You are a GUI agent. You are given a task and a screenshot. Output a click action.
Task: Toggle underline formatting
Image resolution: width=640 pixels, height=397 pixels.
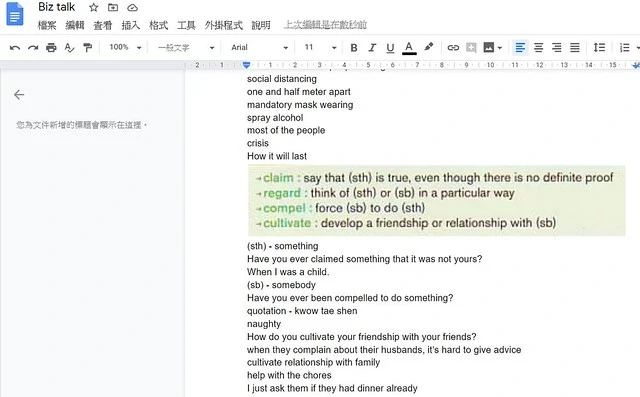[390, 48]
